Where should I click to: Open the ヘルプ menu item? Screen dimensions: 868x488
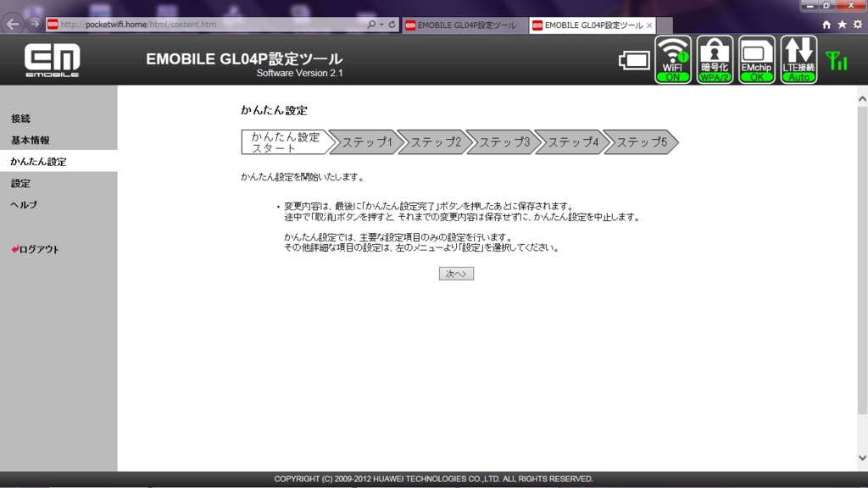coord(24,205)
